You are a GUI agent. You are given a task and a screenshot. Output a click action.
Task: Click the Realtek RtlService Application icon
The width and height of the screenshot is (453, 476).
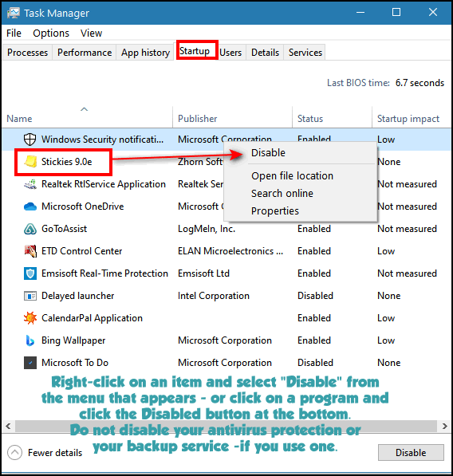[30, 184]
